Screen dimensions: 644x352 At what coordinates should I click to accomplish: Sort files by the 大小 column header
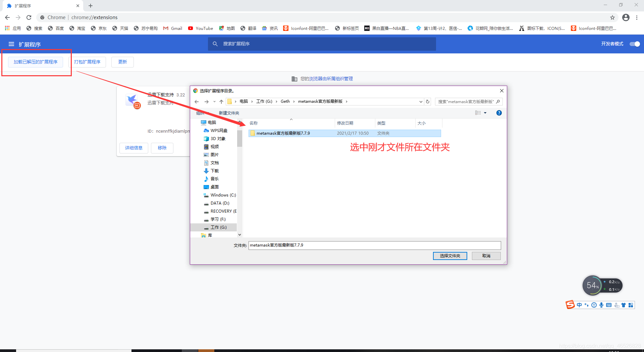coord(429,123)
